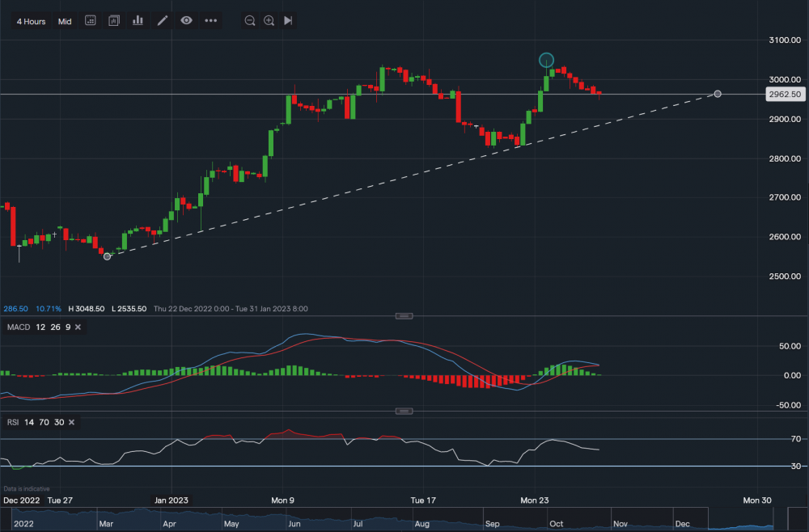Click the zoom out magnifier icon
The height and width of the screenshot is (532, 809).
pyautogui.click(x=250, y=20)
